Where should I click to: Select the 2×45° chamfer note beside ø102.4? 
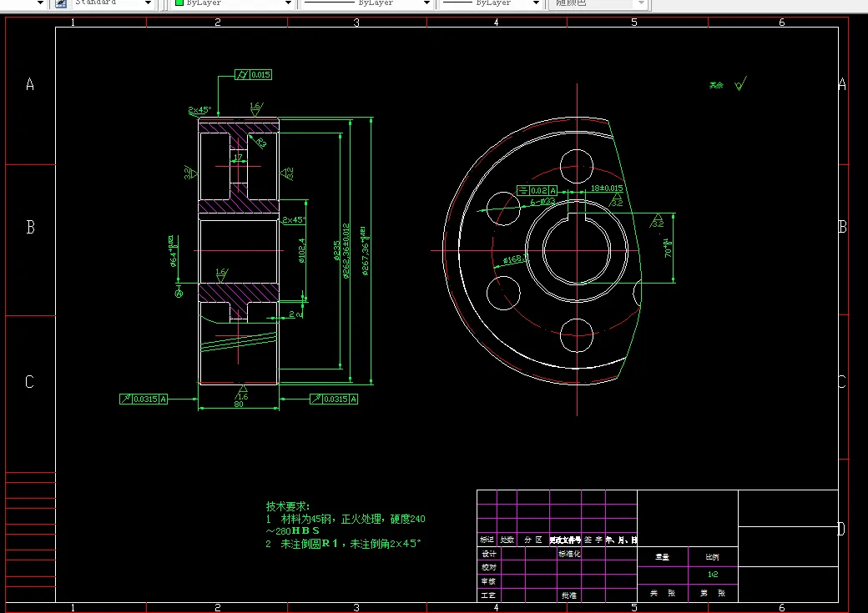pyautogui.click(x=294, y=220)
